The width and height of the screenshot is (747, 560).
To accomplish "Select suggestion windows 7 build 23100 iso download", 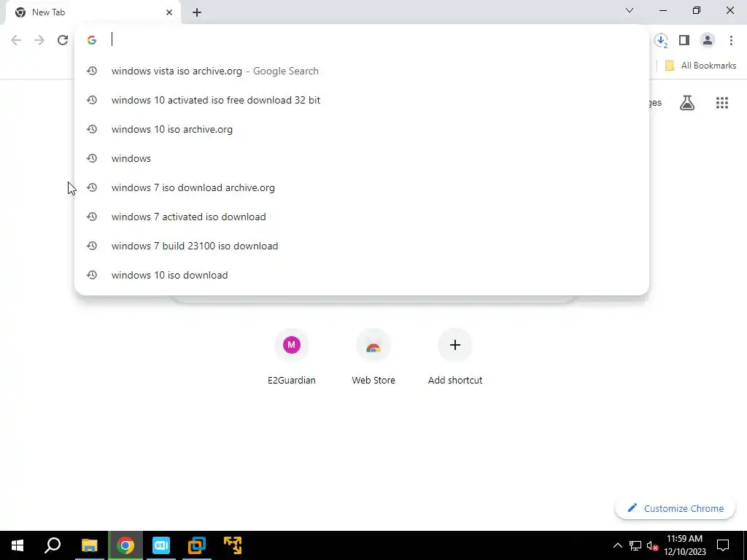I will pos(362,246).
